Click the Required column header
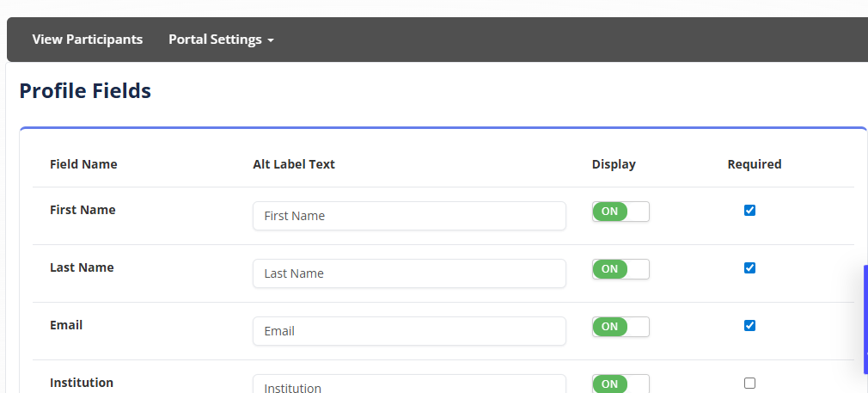 [x=754, y=164]
